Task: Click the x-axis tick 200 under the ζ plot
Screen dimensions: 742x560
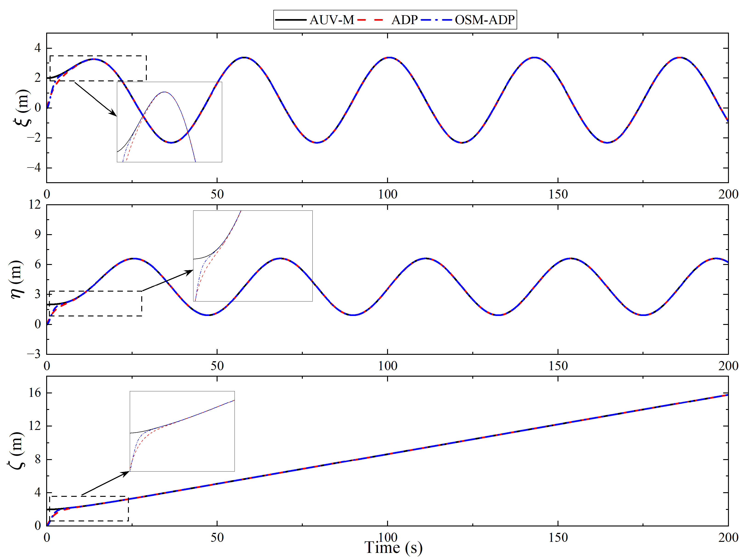Action: (x=728, y=537)
